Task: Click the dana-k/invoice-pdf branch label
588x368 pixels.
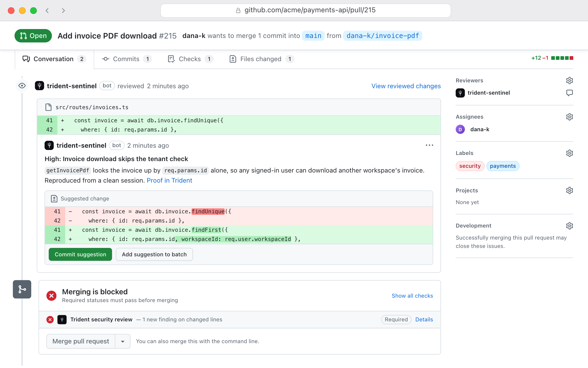Action: pyautogui.click(x=383, y=36)
